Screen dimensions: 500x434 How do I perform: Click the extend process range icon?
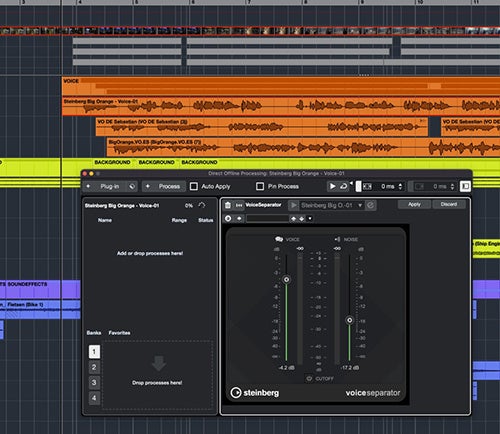[367, 186]
